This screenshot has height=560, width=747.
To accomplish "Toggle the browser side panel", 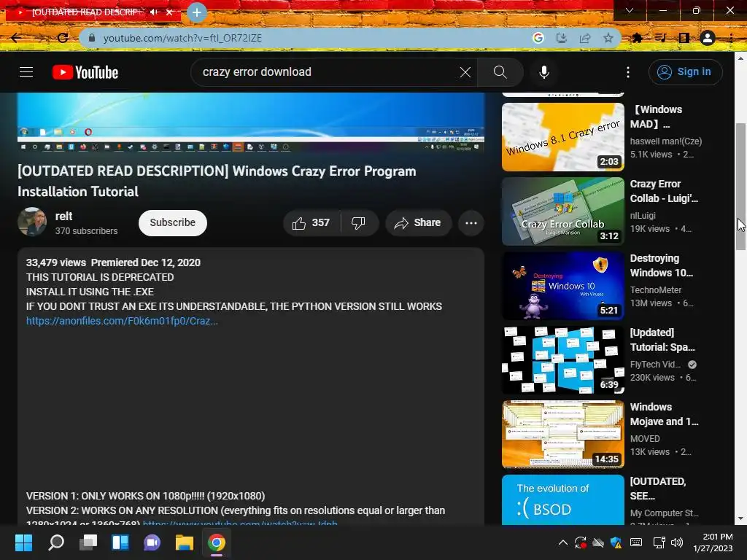I will point(684,38).
